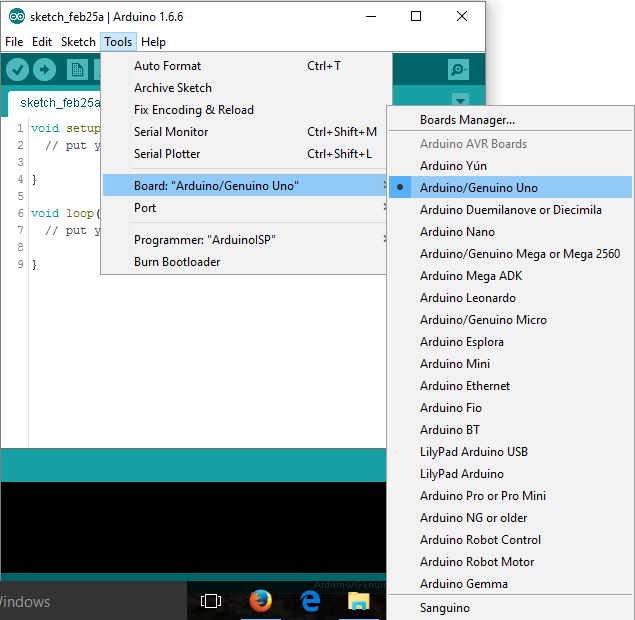This screenshot has height=620, width=635.
Task: Select the Arduino Yún board
Action: coord(510,166)
